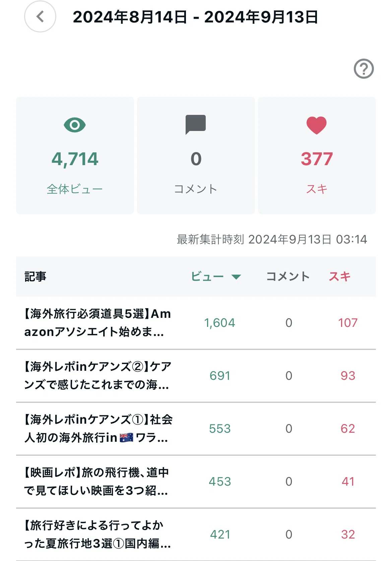The height and width of the screenshot is (561, 392).
Task: Open the help question mark icon
Action: [364, 69]
